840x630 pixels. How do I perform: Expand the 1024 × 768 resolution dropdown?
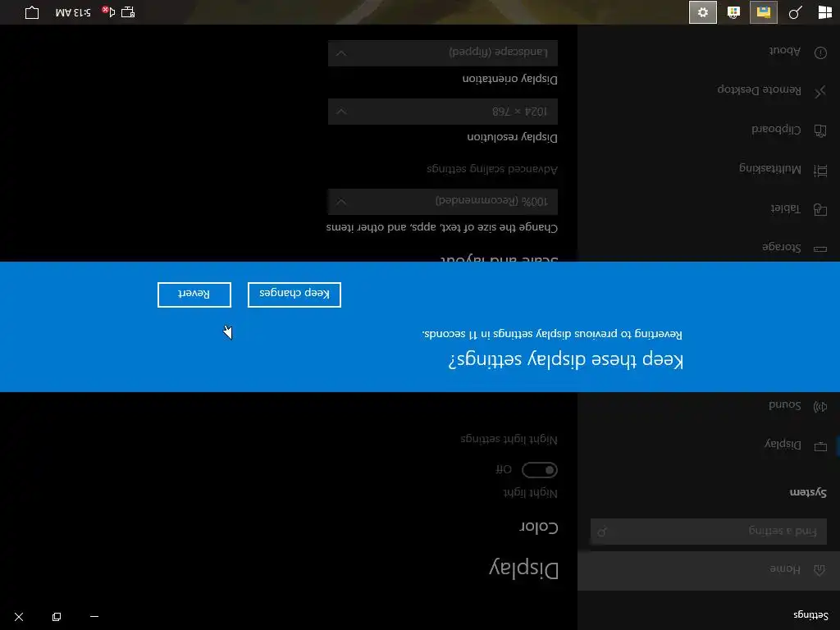coord(442,112)
